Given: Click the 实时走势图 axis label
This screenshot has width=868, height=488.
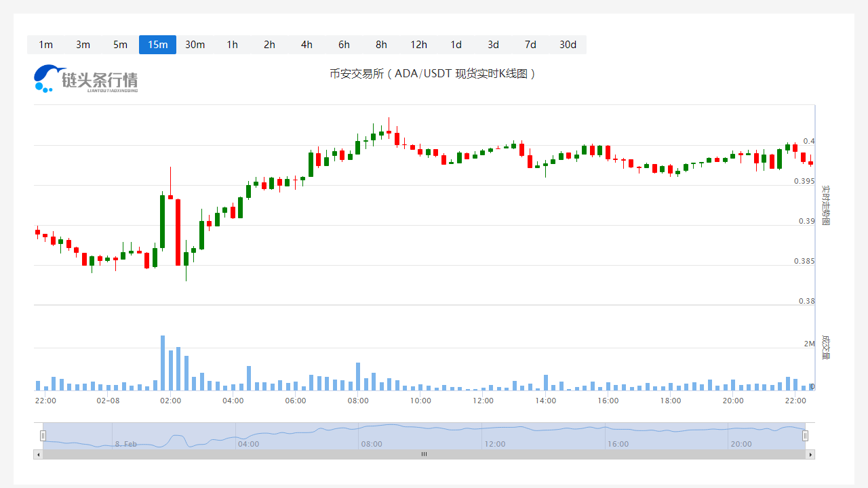Looking at the screenshot, I should tap(825, 205).
